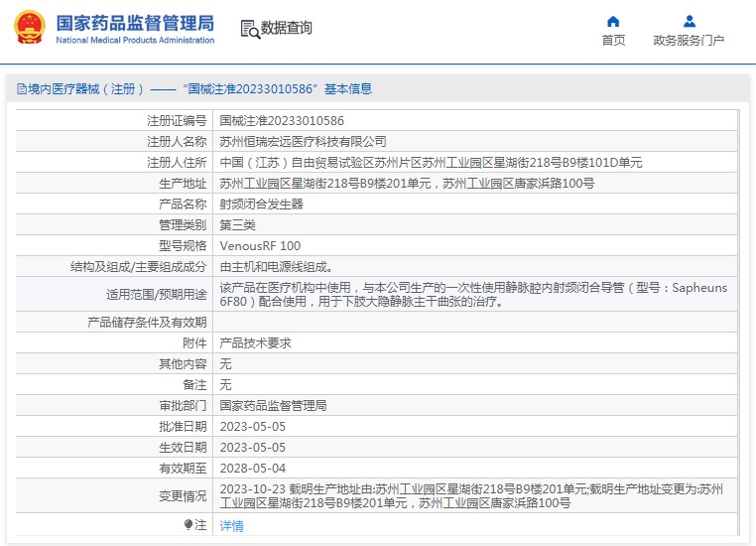The image size is (756, 546).
Task: Open the 详情 link
Action: [231, 526]
